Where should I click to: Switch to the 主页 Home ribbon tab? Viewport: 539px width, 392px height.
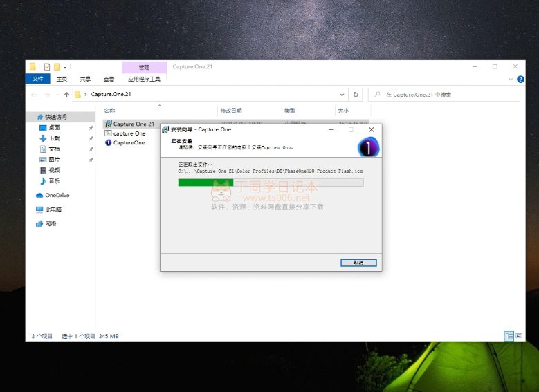62,79
